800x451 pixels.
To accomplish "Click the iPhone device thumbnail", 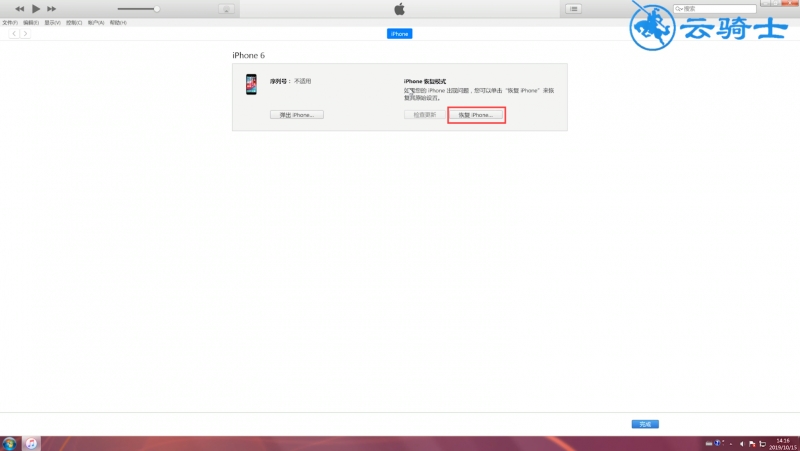I will pyautogui.click(x=251, y=85).
